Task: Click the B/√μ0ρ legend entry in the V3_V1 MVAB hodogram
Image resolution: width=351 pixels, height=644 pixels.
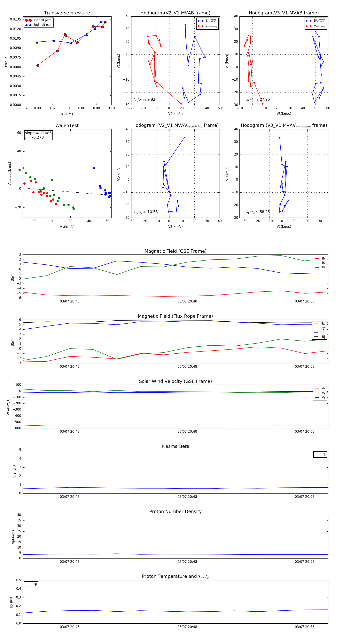Action: click(x=316, y=21)
